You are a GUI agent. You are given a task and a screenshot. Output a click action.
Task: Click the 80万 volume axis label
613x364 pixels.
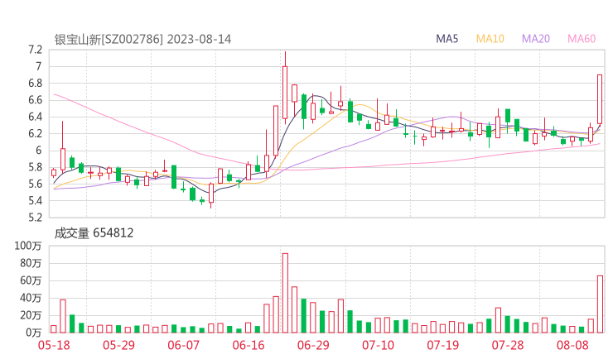[x=31, y=263]
